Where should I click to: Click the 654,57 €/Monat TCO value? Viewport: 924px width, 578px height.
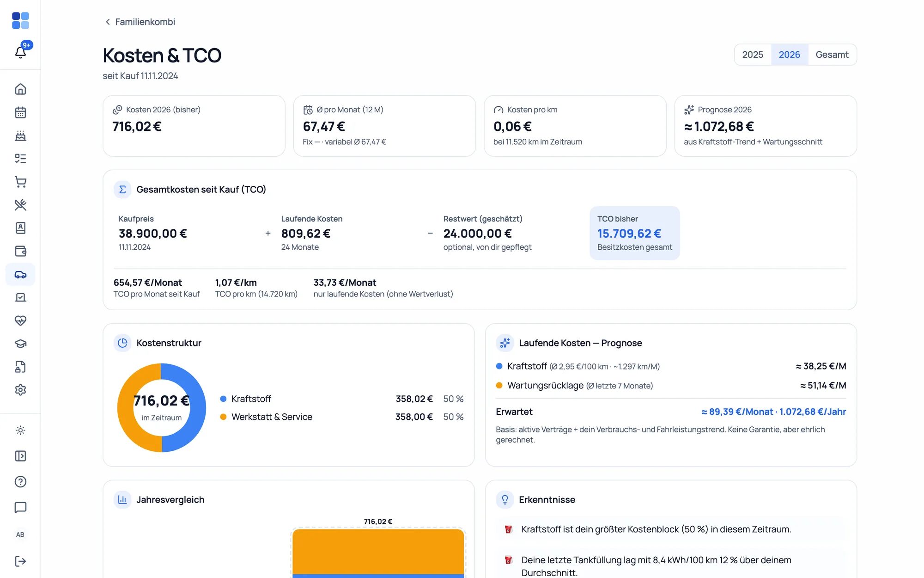(x=148, y=283)
